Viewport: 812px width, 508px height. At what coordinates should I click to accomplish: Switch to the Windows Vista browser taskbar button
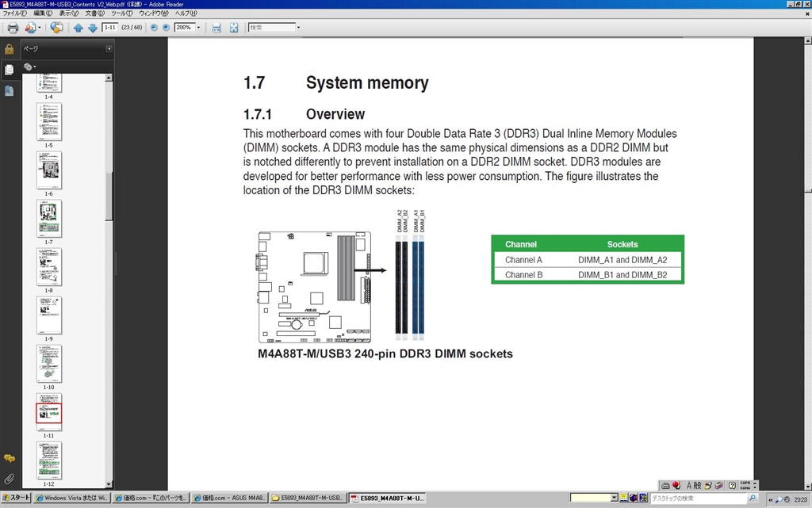pyautogui.click(x=71, y=498)
